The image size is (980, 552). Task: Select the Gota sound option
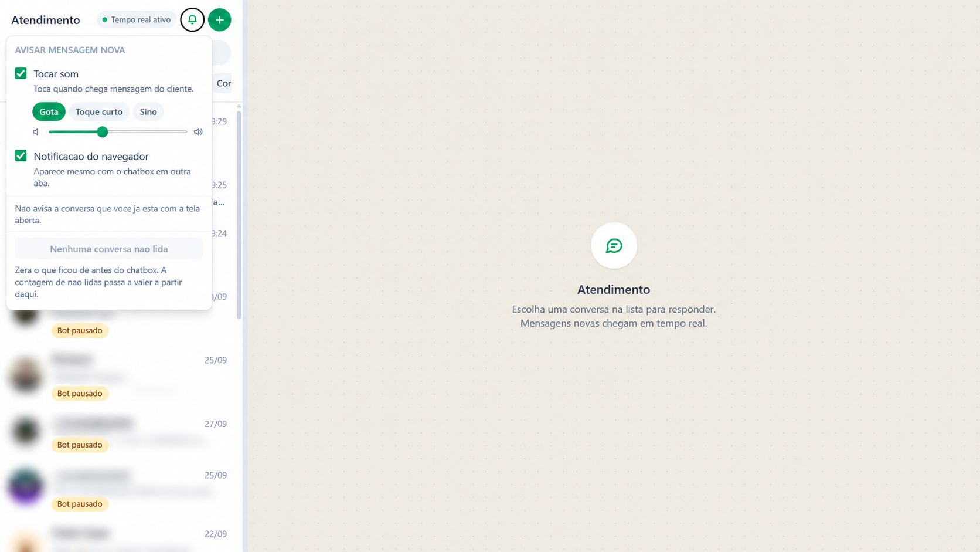(49, 111)
